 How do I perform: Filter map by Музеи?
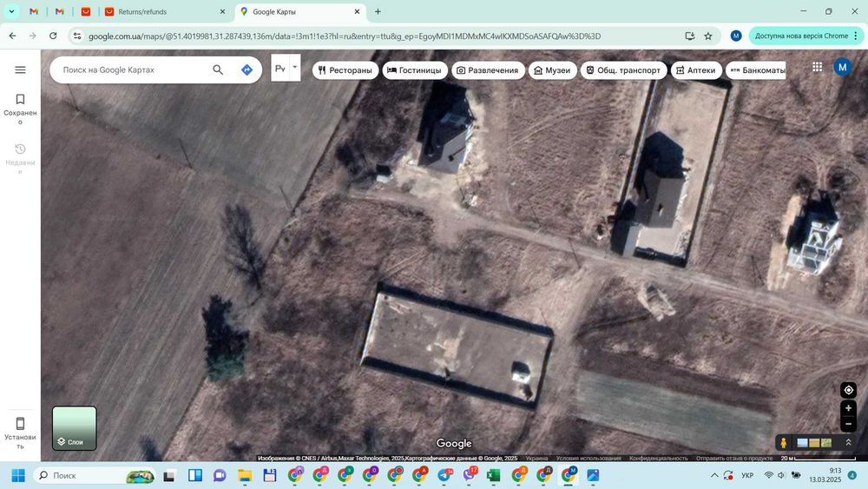[x=552, y=70]
